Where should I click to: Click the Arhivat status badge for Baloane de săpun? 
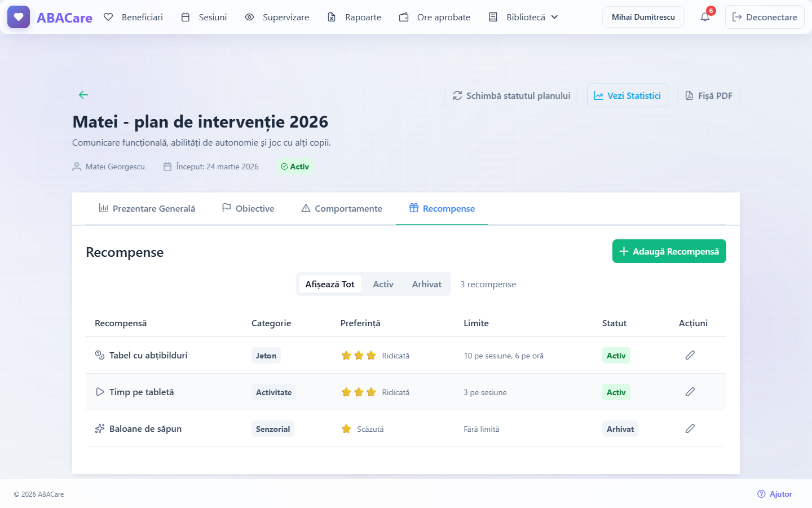click(x=620, y=428)
